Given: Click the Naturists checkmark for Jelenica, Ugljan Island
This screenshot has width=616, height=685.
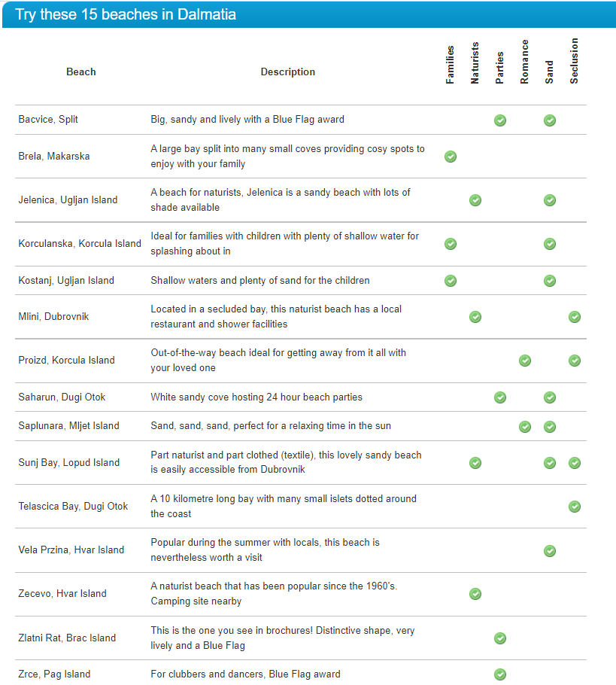Looking at the screenshot, I should pos(475,200).
